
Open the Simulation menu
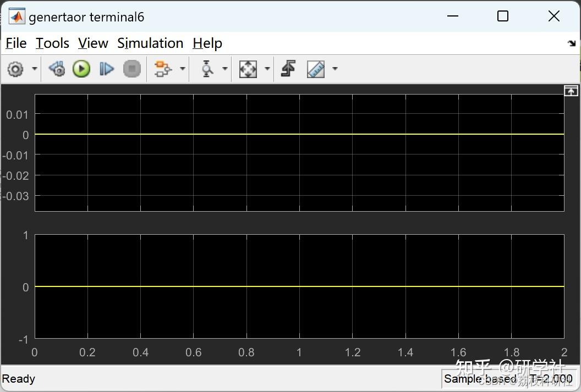(150, 43)
